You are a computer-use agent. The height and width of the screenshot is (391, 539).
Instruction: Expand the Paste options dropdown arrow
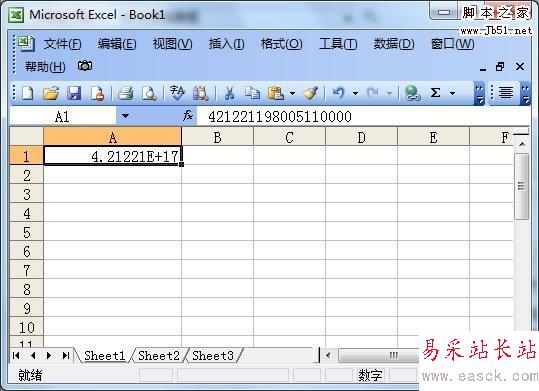(x=292, y=93)
